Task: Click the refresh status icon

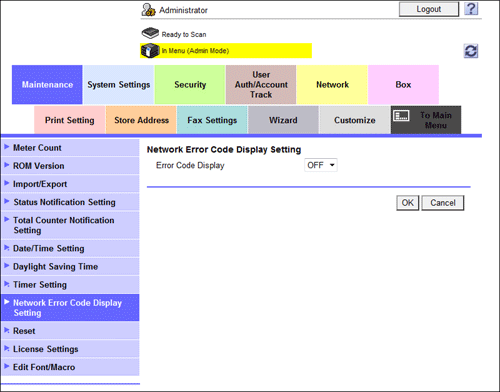Action: (x=471, y=51)
